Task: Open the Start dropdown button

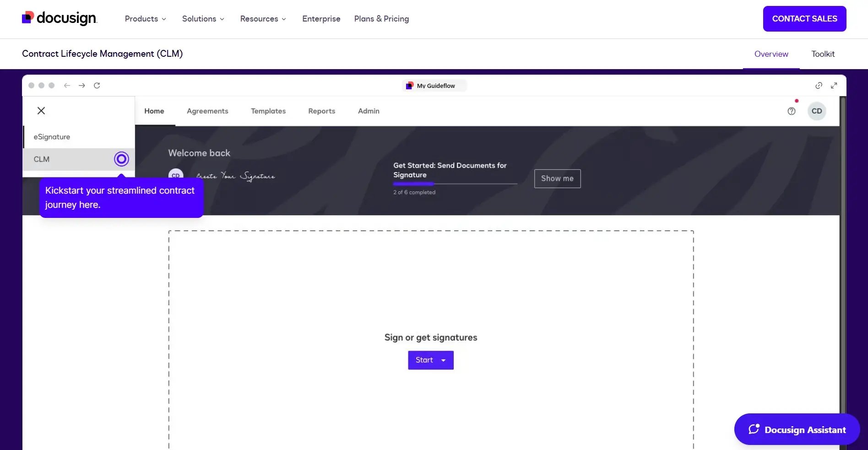Action: [x=431, y=360]
